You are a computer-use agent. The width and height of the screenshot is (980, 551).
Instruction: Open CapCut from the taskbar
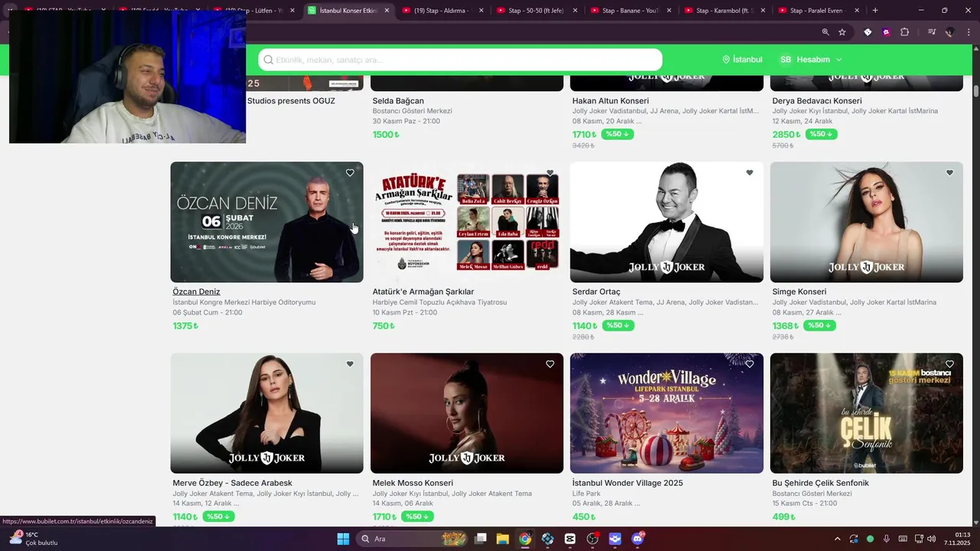[x=570, y=539]
